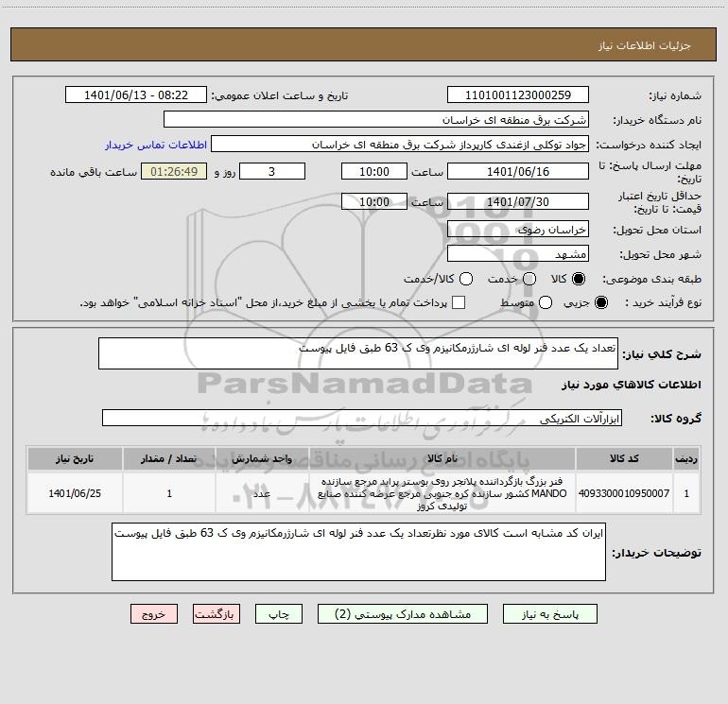Click the remaining days field showing 3
The width and height of the screenshot is (728, 704).
272,171
